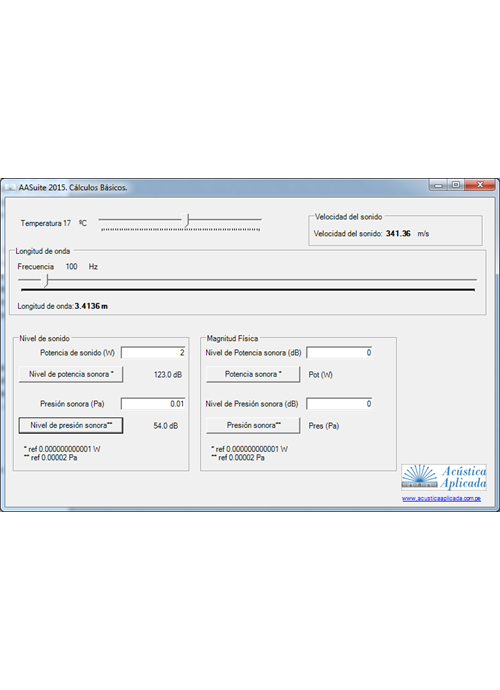Open the www.acusticaaplicada.com.pe link
Image resolution: width=500 pixels, height=690 pixels.
[x=441, y=499]
